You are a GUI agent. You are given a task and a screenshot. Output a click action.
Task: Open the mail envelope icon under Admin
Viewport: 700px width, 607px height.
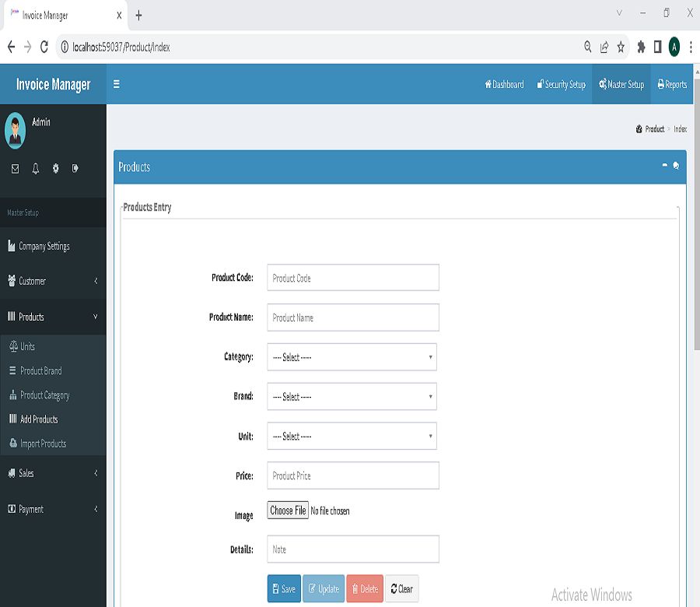16,168
